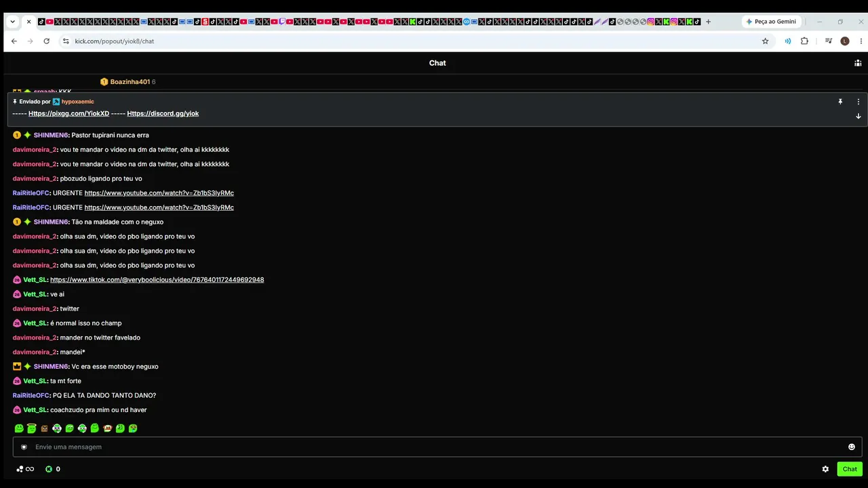Image resolution: width=868 pixels, height=488 pixels.
Task: Unpin the pinned message with pin icon
Action: click(840, 102)
